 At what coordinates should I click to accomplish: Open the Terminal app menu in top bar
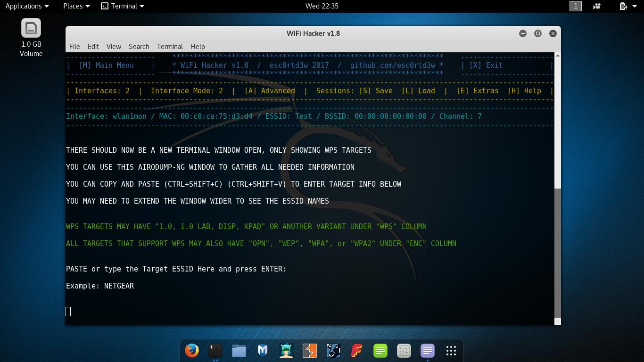123,6
